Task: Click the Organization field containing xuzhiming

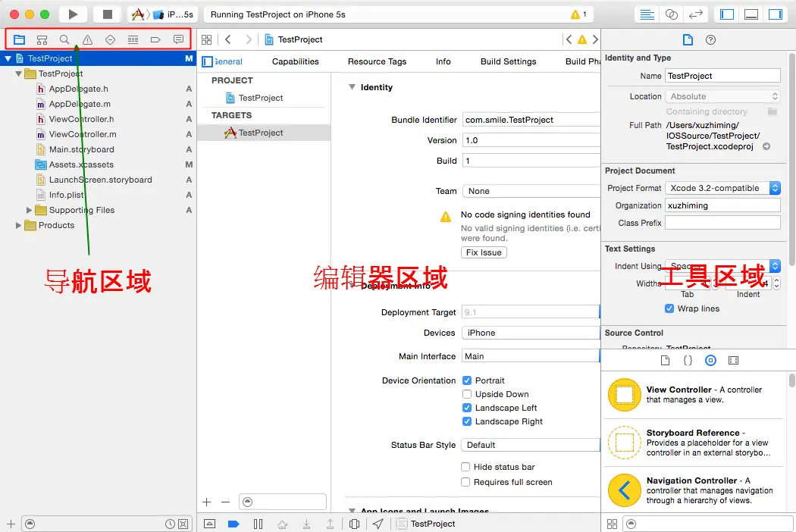Action: [x=723, y=205]
